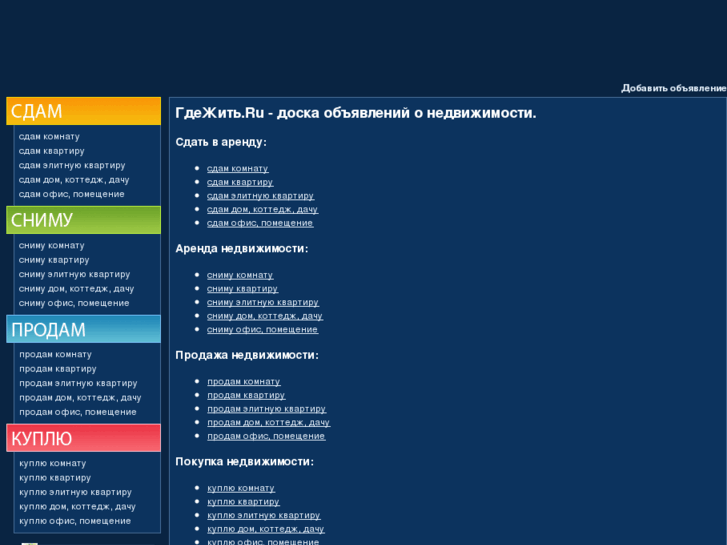Viewport: 727px width, 545px height.
Task: Follow underlined сниму комнату link in main list
Action: click(240, 275)
